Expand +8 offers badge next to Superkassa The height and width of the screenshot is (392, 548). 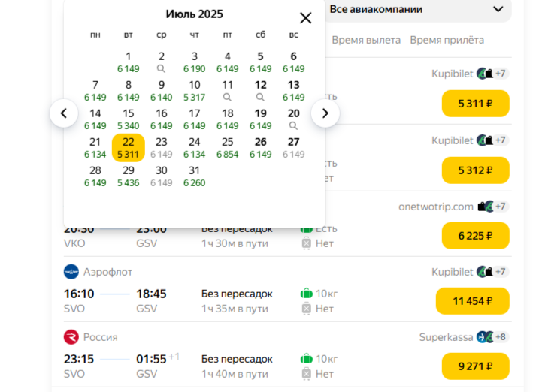click(501, 337)
